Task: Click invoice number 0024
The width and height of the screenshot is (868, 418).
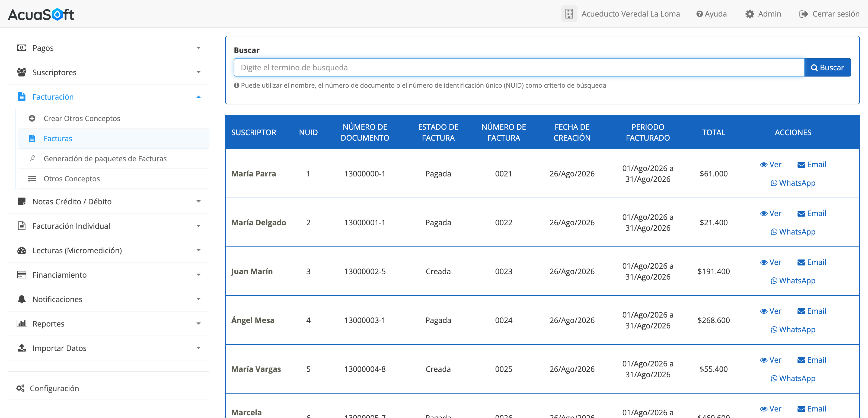Action: (x=503, y=320)
